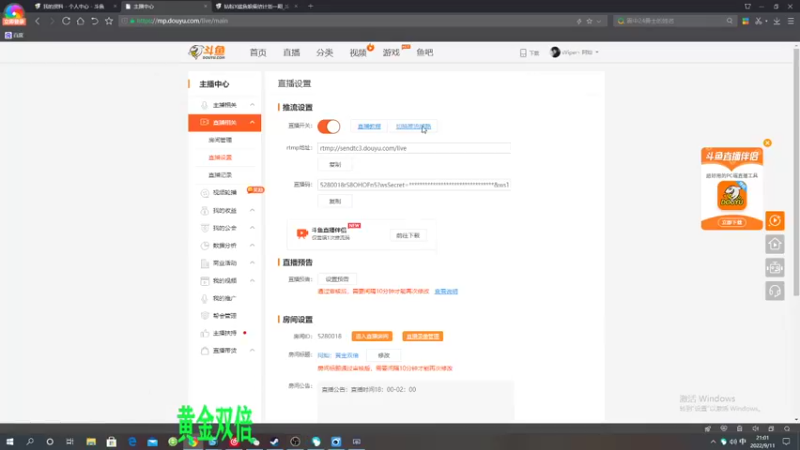
Task: Click the orange play floating side icon
Action: point(774,221)
